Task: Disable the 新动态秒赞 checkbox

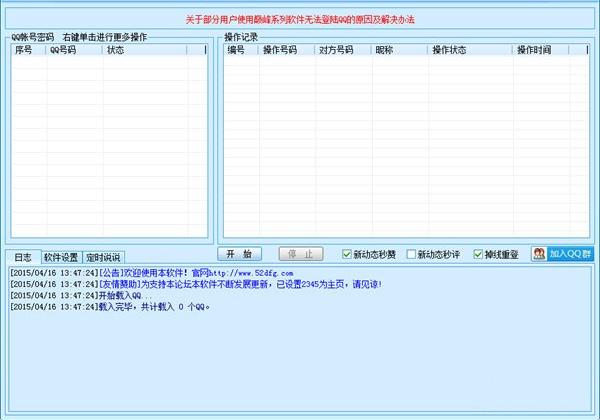Action: pos(347,254)
